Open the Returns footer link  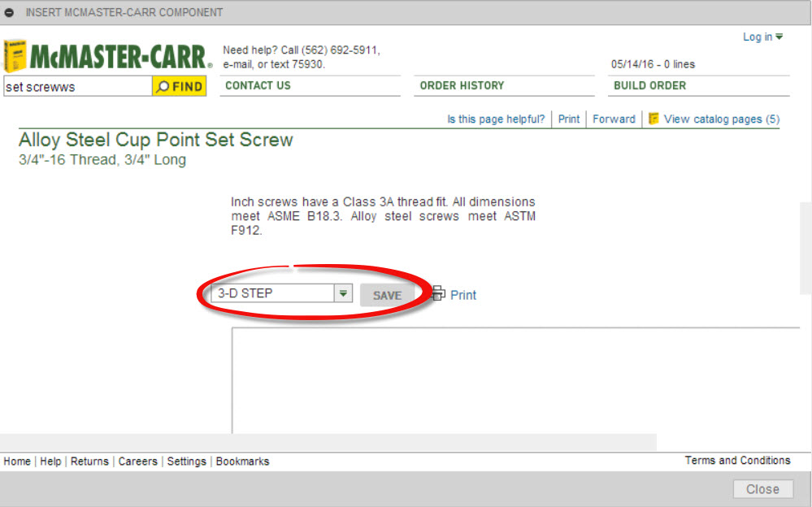point(89,461)
